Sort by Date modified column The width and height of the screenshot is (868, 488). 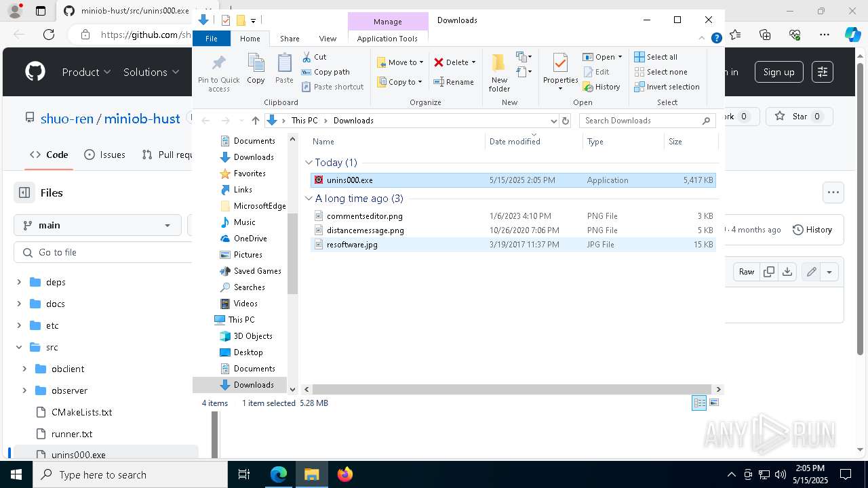click(x=534, y=142)
